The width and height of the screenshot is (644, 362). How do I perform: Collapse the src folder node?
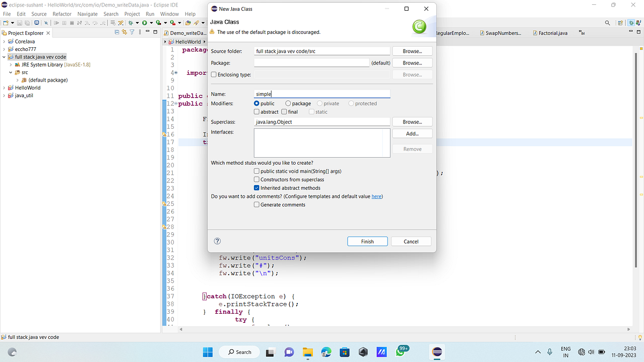[x=11, y=72]
